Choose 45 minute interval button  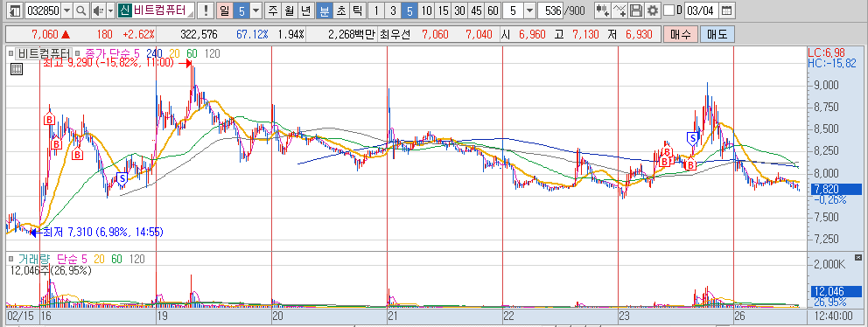pyautogui.click(x=476, y=10)
